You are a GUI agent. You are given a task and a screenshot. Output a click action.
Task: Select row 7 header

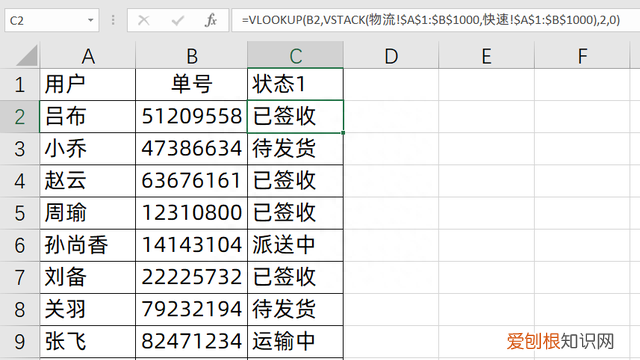click(20, 278)
